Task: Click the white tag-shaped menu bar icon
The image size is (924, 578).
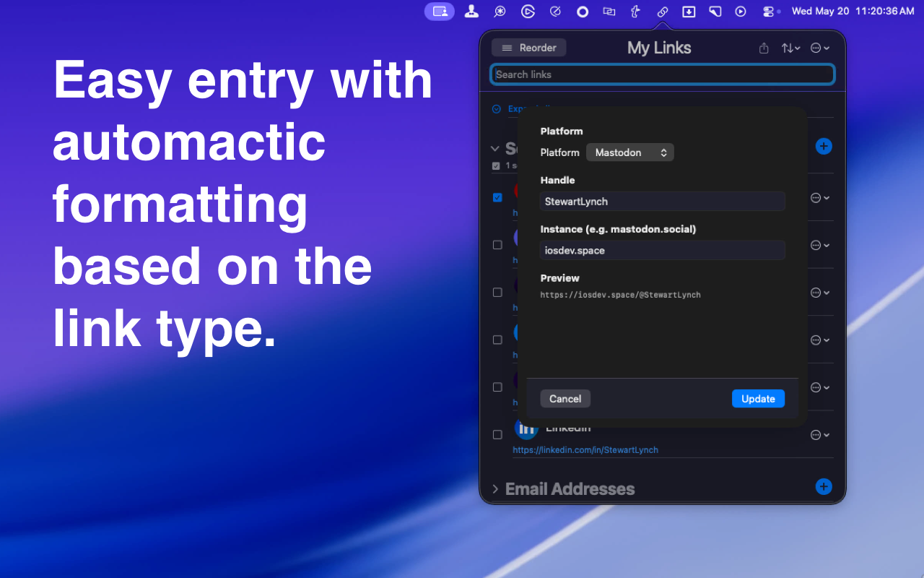Action: pyautogui.click(x=715, y=12)
